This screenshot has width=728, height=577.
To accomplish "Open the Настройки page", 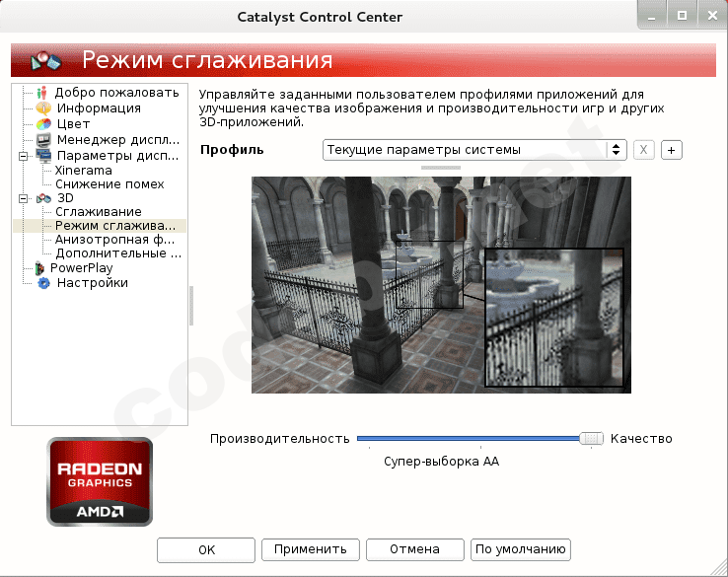I will pos(93,283).
